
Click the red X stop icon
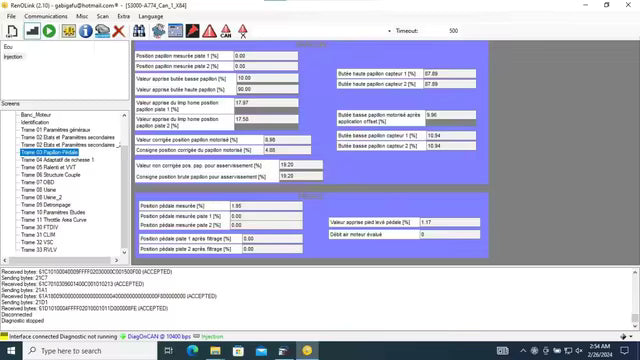click(x=119, y=31)
